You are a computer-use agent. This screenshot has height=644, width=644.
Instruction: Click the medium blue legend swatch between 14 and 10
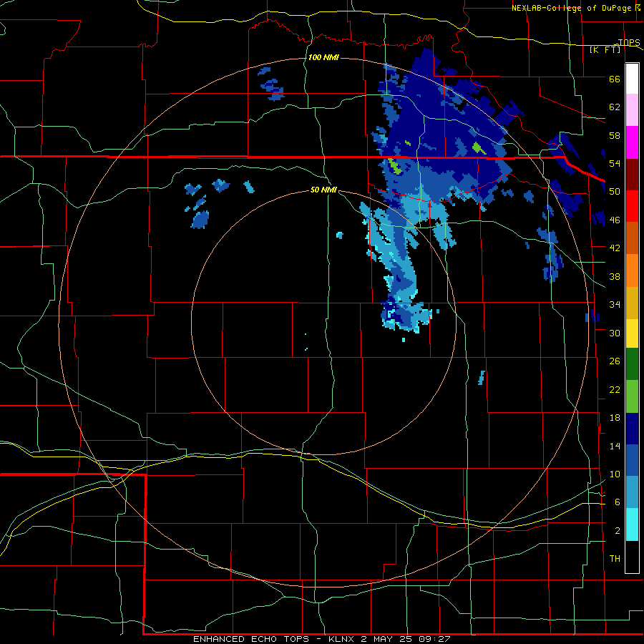[632, 460]
